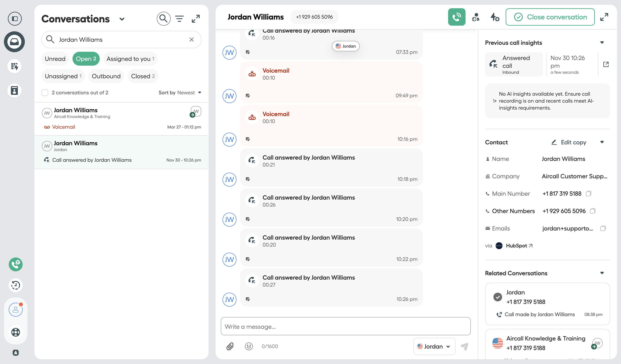This screenshot has height=364, width=621.
Task: Collapse the sidebar panel icon
Action: pyautogui.click(x=15, y=18)
